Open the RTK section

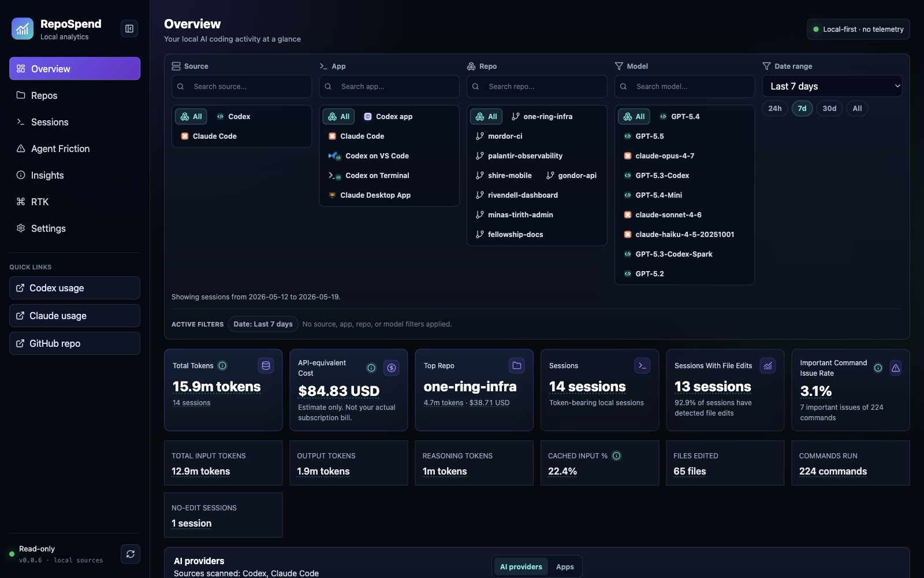[x=74, y=202]
